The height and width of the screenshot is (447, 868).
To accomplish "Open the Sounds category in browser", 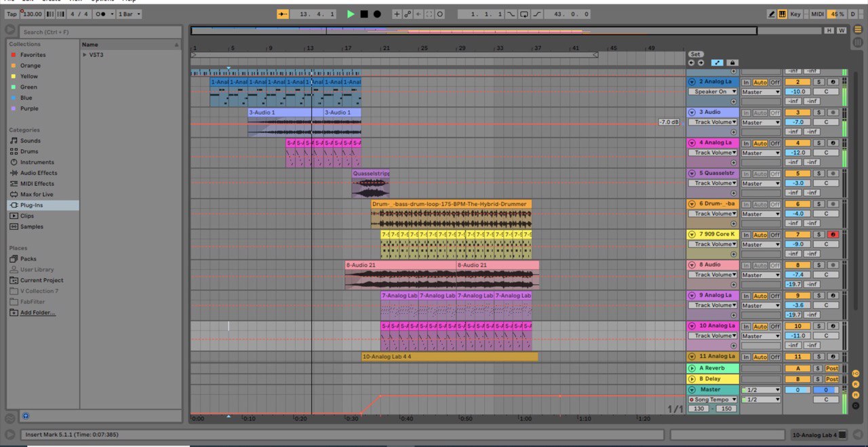I will pyautogui.click(x=30, y=140).
